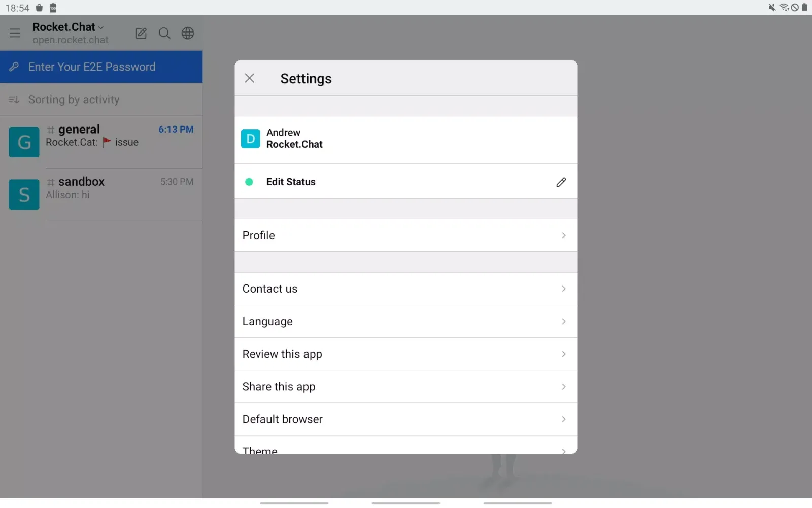Expand the Theme settings entry
The height and width of the screenshot is (508, 812).
(405, 449)
